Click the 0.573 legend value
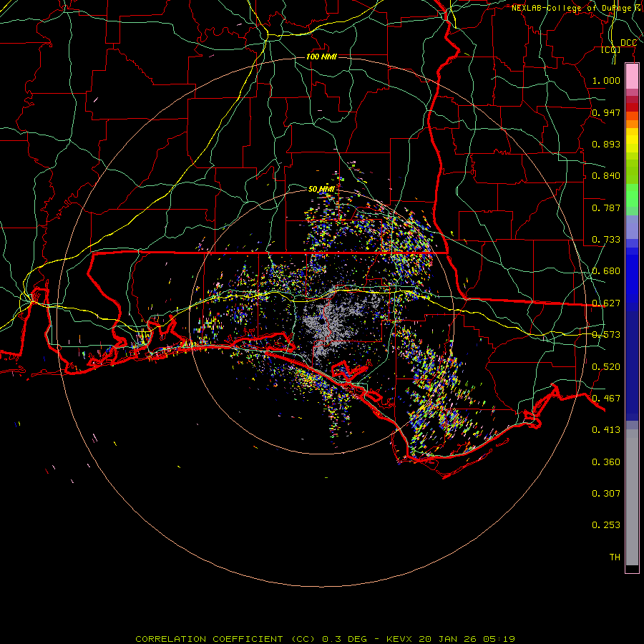Viewport: 644px width, 644px height. [x=606, y=335]
